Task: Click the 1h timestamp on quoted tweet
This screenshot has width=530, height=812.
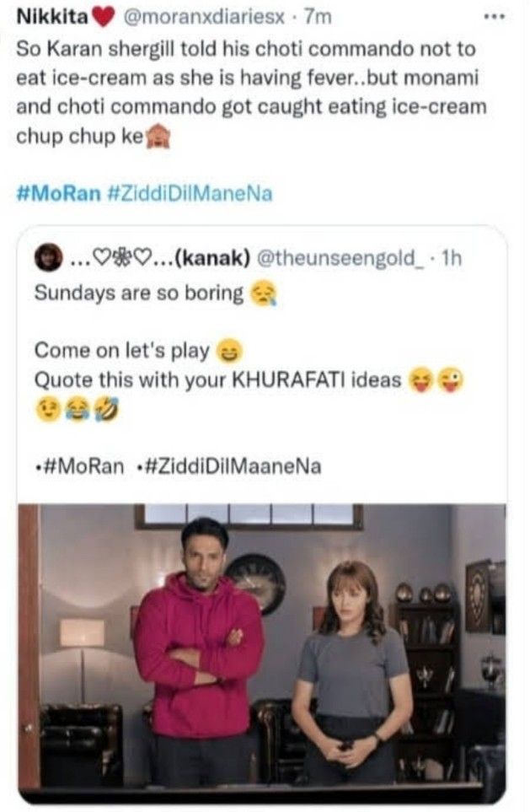Action: tap(449, 257)
